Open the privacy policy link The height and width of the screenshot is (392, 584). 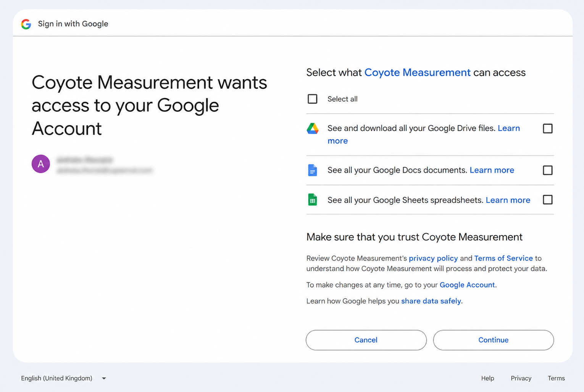coord(433,259)
